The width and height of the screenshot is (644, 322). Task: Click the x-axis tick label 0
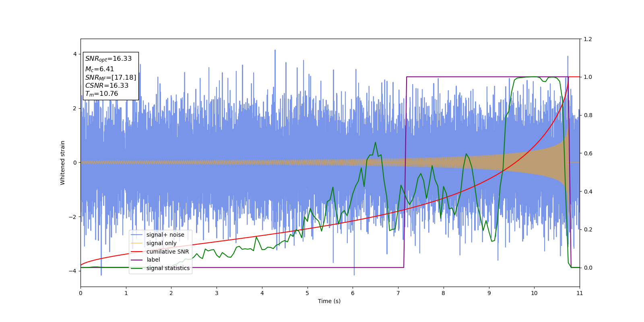(x=80, y=293)
